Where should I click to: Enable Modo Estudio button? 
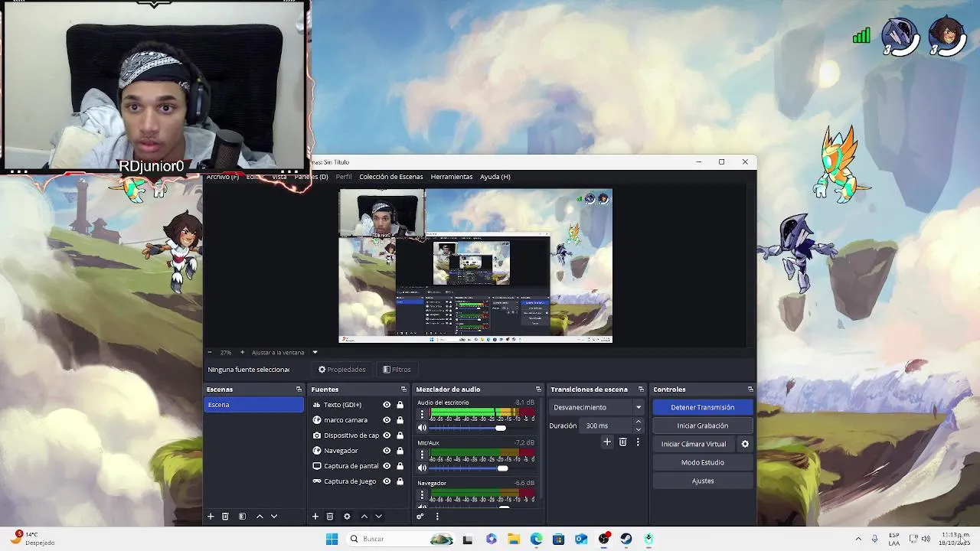coord(703,463)
